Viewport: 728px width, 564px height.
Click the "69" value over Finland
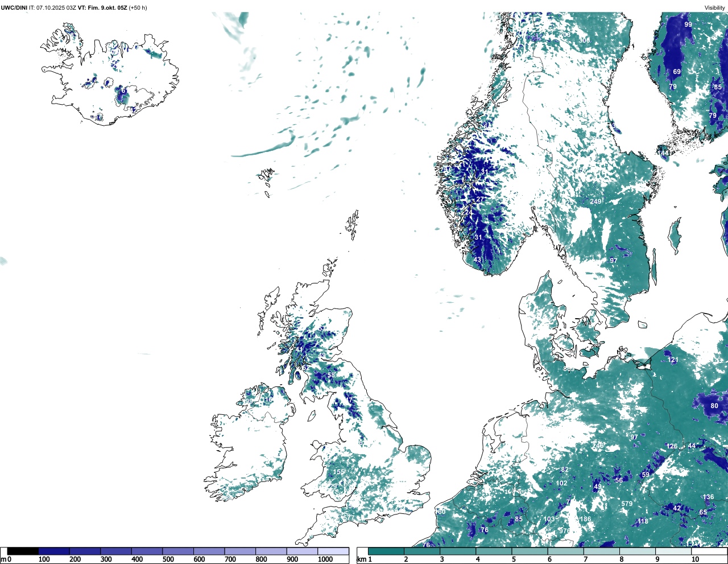677,72
